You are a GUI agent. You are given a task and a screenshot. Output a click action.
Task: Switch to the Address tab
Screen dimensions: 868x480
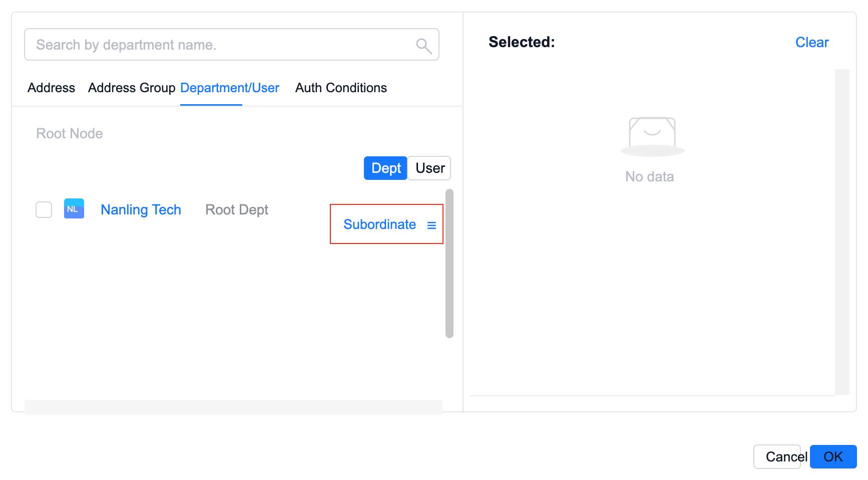pyautogui.click(x=51, y=88)
